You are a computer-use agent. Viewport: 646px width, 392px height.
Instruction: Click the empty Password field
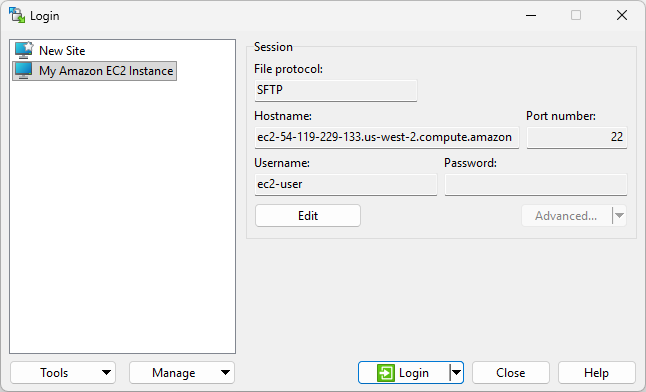click(536, 184)
